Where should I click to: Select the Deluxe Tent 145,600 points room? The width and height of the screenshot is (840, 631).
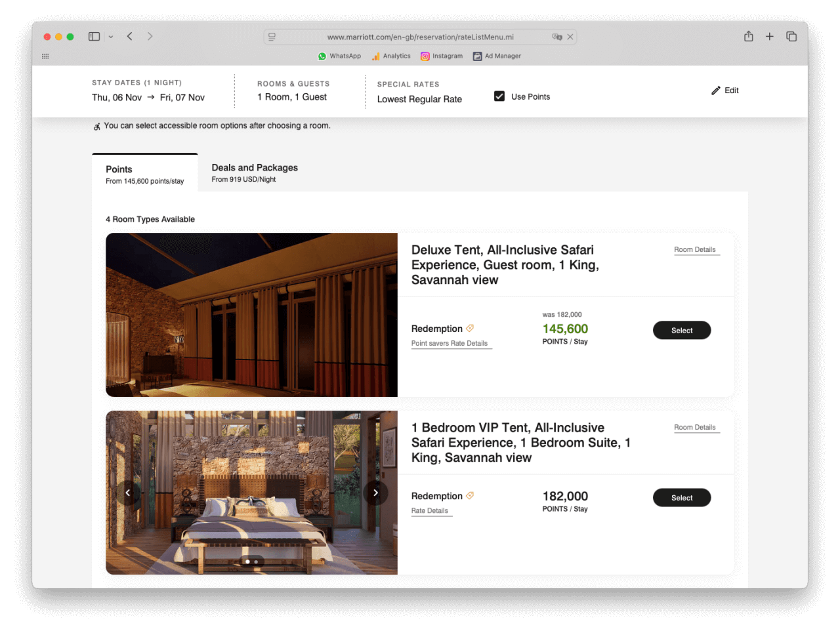click(681, 331)
